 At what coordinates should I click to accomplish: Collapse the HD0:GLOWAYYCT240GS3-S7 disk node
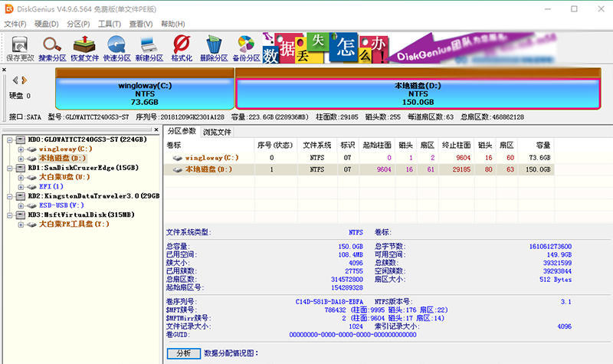9,139
